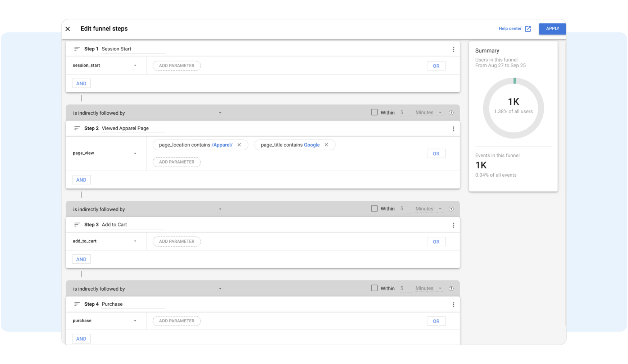Image resolution: width=628 pixels, height=364 pixels.
Task: Open the Help center link
Action: [514, 29]
